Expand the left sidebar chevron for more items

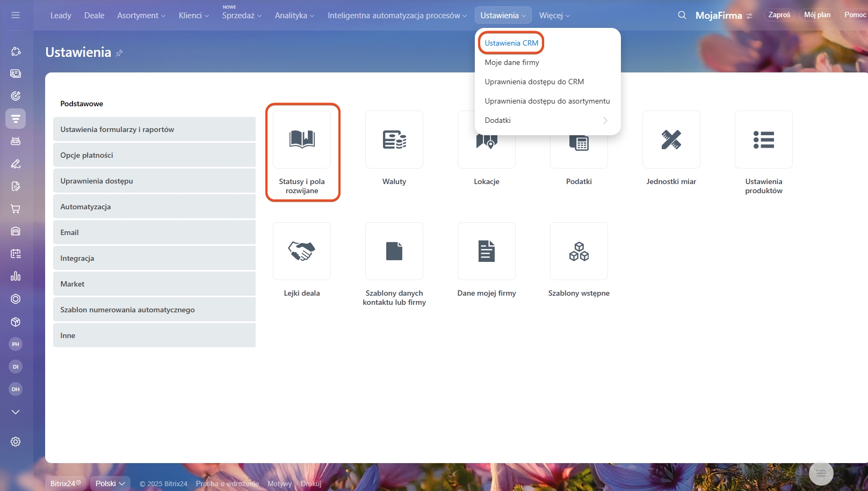click(16, 412)
